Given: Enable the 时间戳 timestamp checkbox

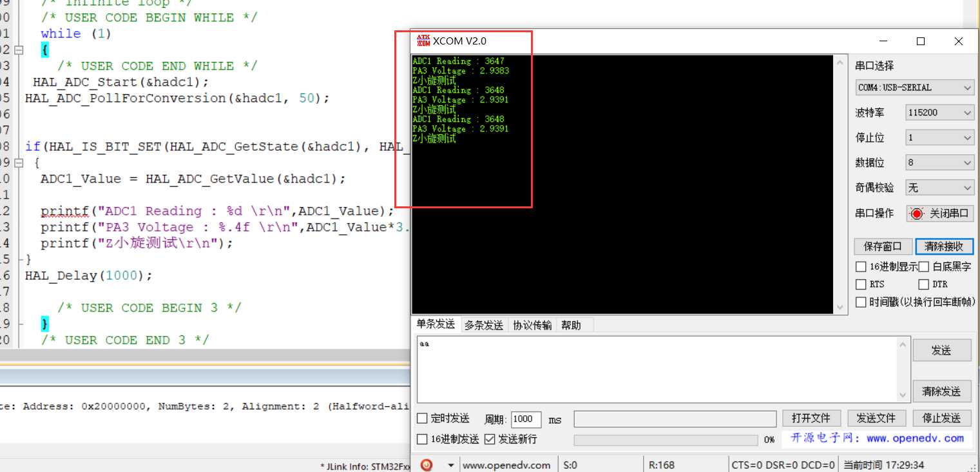Looking at the screenshot, I should click(861, 302).
